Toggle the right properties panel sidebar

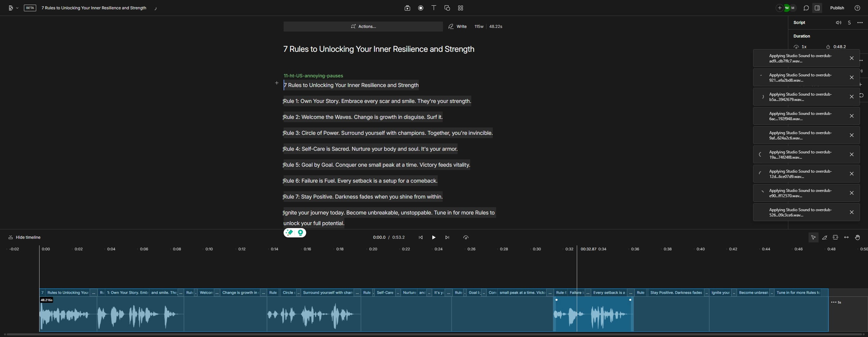pyautogui.click(x=817, y=8)
